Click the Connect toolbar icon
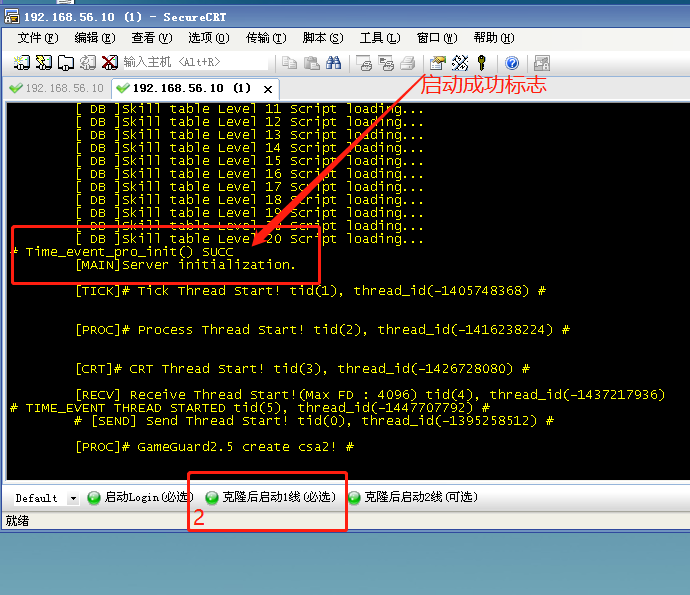Image resolution: width=690 pixels, height=595 pixels. click(22, 63)
